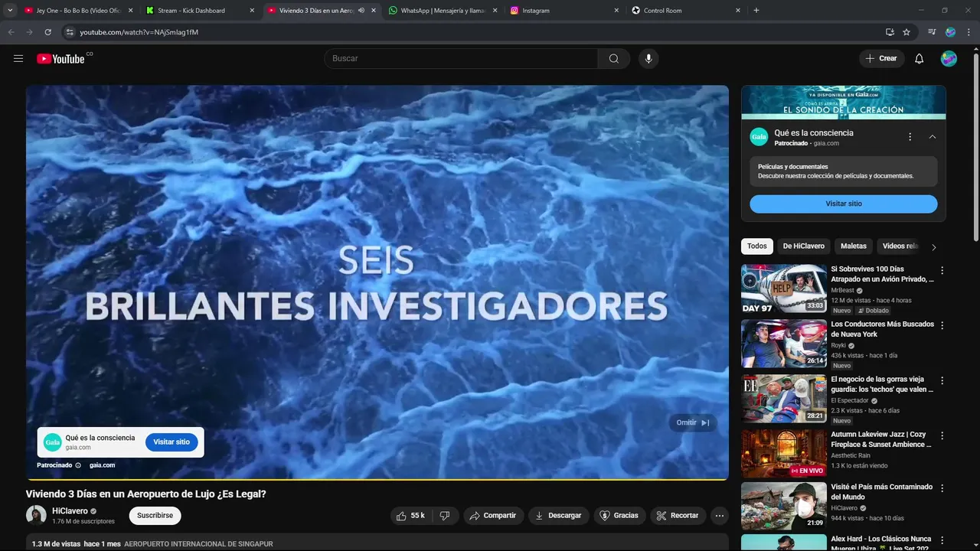Click the install app icon in address bar
The height and width of the screenshot is (551, 980).
tap(890, 32)
